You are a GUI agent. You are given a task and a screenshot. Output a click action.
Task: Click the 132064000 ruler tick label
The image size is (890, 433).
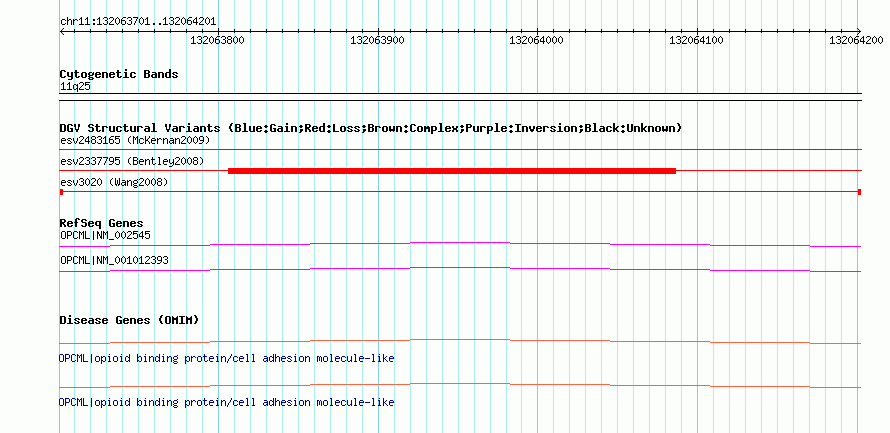536,40
